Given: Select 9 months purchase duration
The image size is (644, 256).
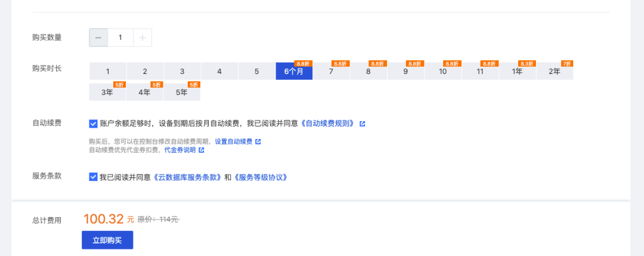Looking at the screenshot, I should click(x=406, y=71).
